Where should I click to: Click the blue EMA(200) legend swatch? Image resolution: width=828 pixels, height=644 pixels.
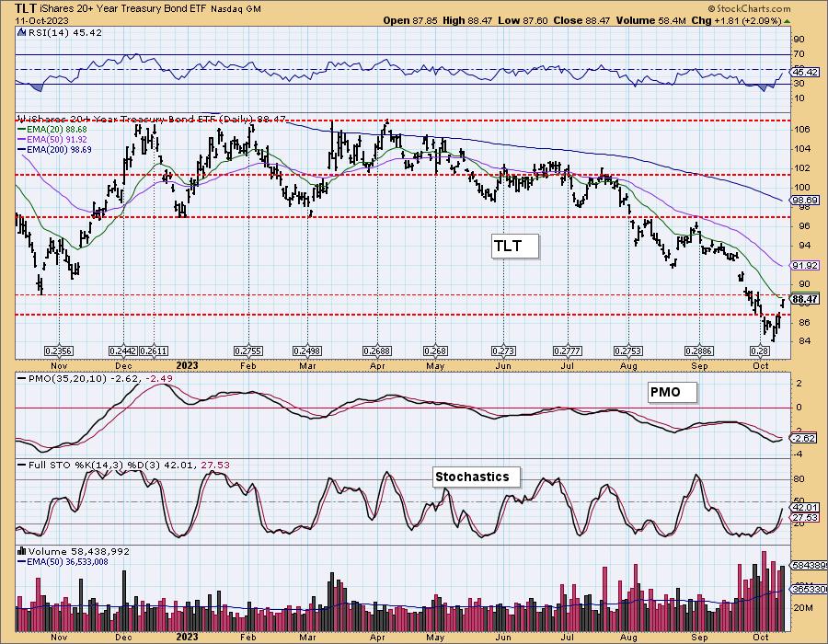[21, 150]
